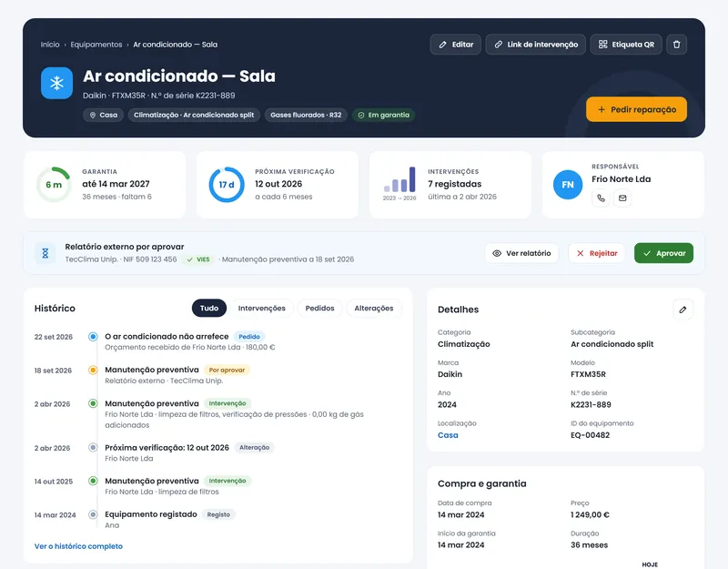
Task: Show only Pedidos in history
Action: click(320, 308)
